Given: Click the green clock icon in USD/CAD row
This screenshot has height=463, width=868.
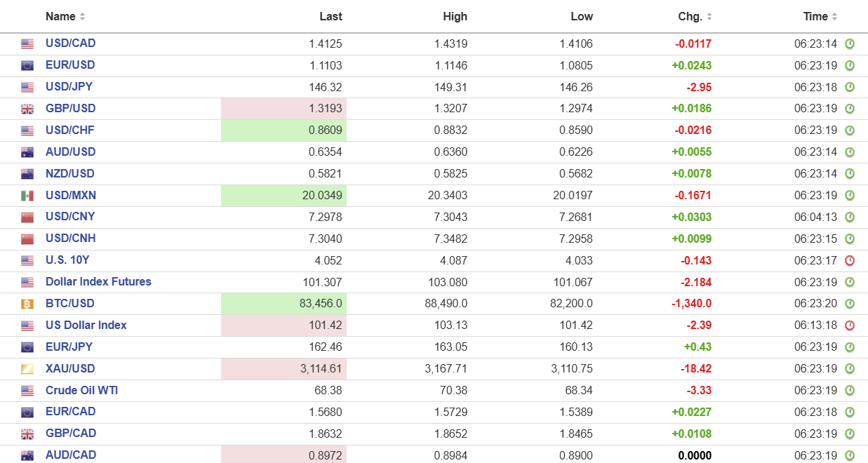Looking at the screenshot, I should tap(850, 43).
